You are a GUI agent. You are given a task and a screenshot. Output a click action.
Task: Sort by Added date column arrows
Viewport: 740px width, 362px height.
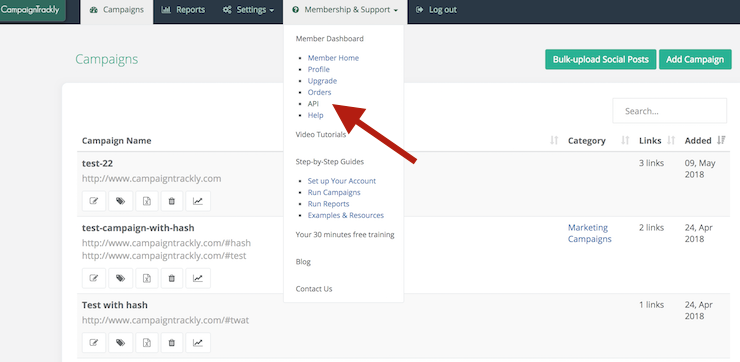tap(721, 141)
